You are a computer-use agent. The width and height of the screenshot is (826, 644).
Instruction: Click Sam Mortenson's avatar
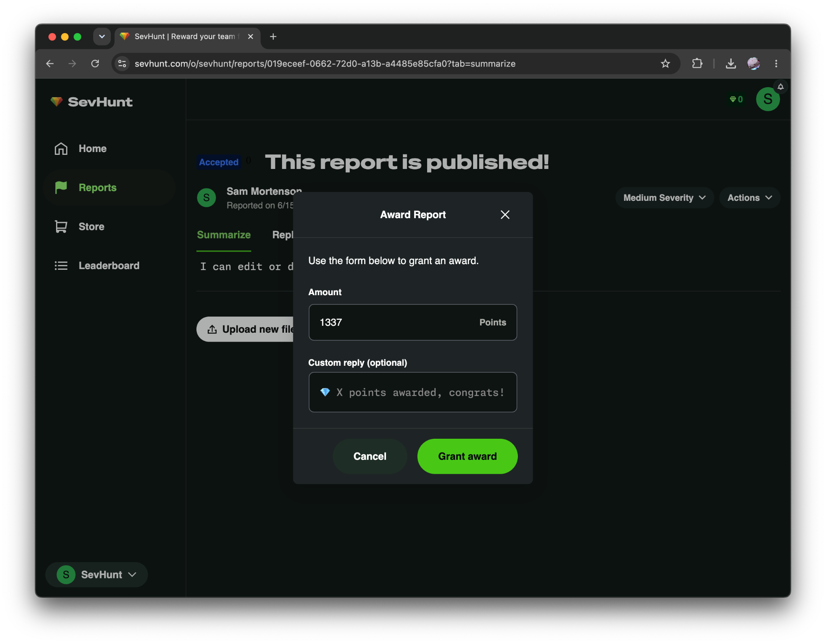click(x=206, y=198)
